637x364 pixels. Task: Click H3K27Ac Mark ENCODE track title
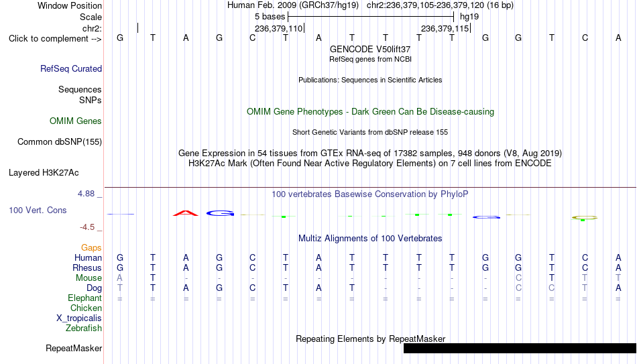370,164
